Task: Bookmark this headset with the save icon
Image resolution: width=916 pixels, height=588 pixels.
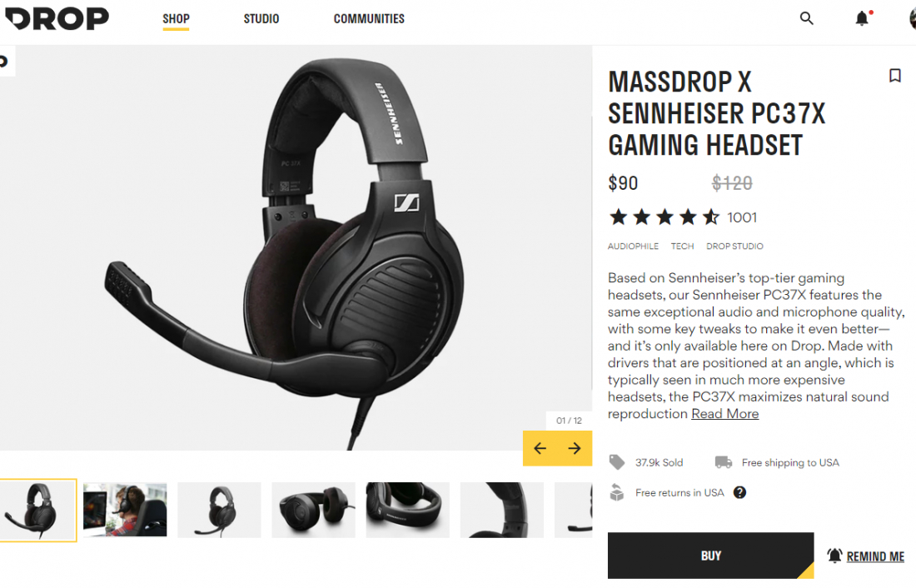Action: 894,76
